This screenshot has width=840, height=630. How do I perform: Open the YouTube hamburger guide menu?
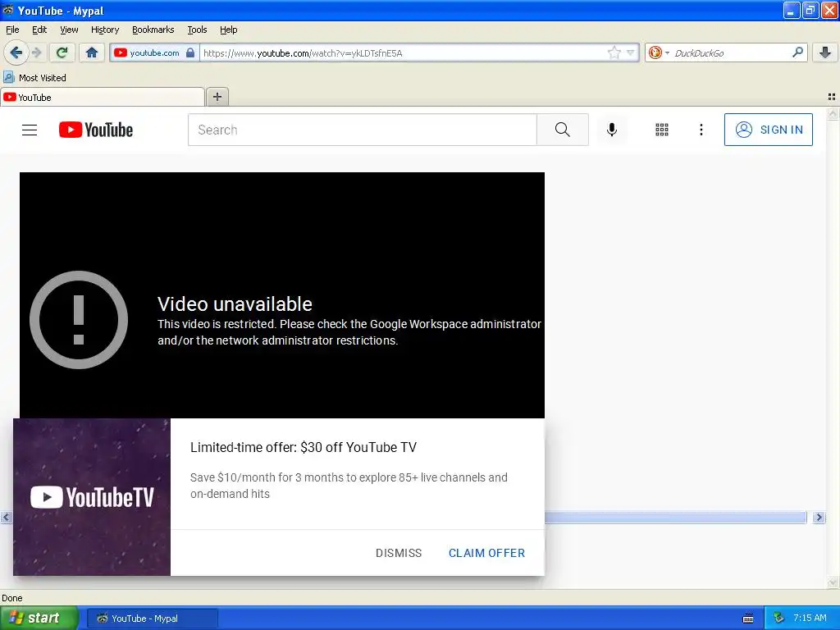(30, 130)
